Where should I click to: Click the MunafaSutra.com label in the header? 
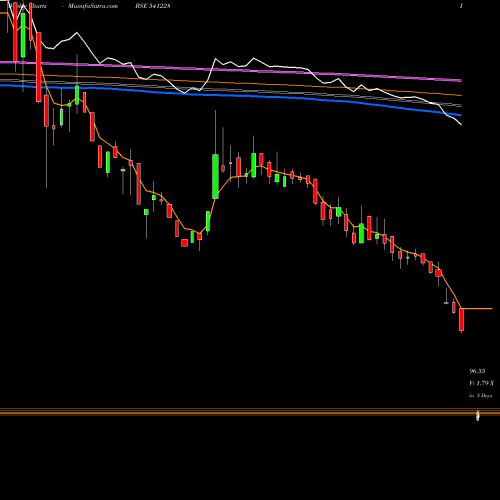click(x=93, y=6)
